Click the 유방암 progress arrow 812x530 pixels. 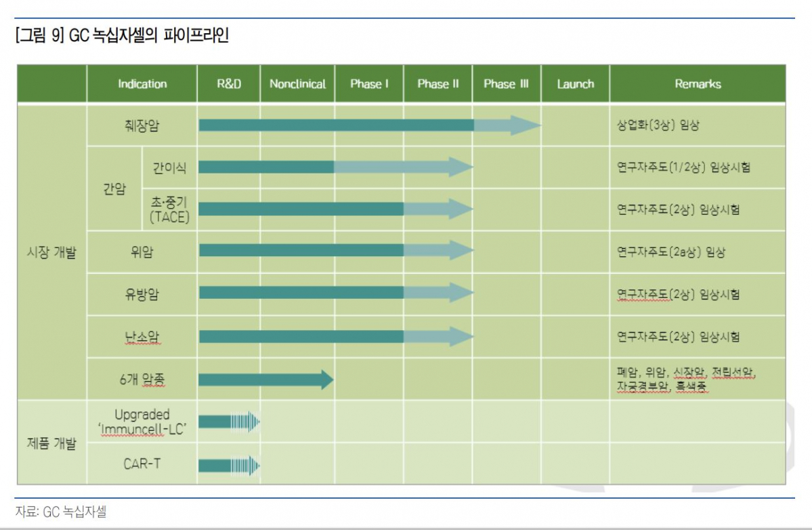[x=335, y=293]
